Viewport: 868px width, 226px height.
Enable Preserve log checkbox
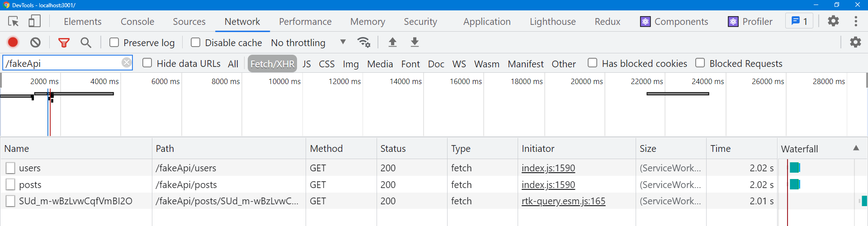pyautogui.click(x=114, y=42)
